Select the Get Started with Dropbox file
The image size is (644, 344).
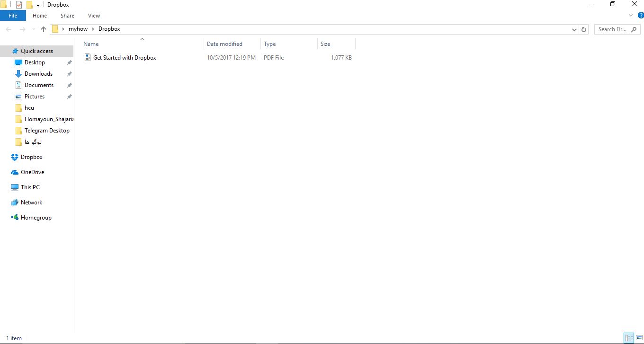click(125, 58)
